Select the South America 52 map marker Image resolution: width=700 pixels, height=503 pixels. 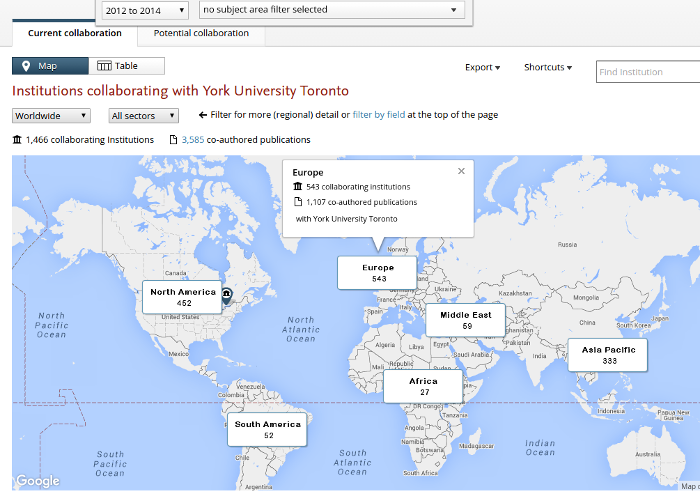point(267,429)
